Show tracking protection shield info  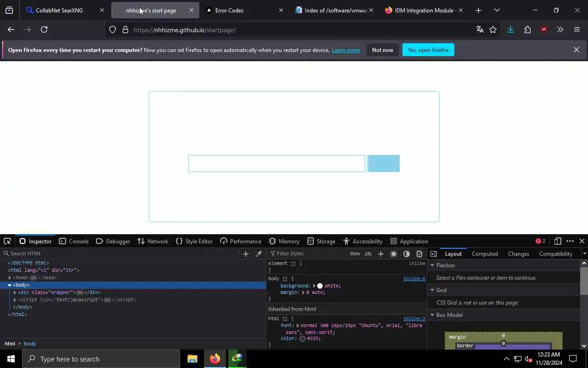pos(113,29)
